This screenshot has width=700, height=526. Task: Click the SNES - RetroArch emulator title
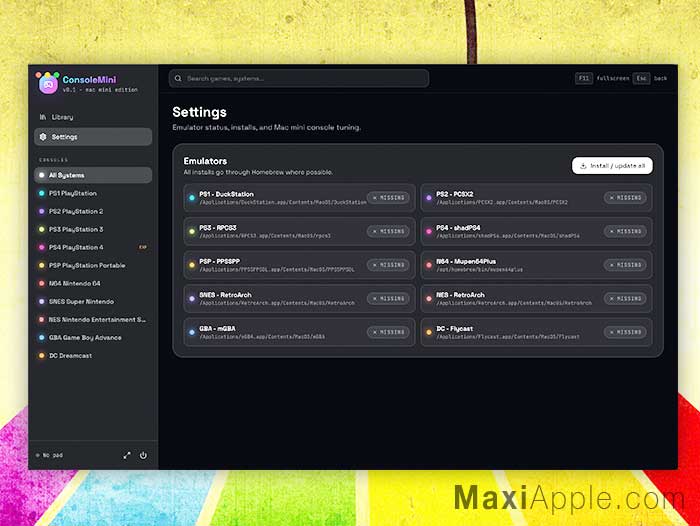225,295
